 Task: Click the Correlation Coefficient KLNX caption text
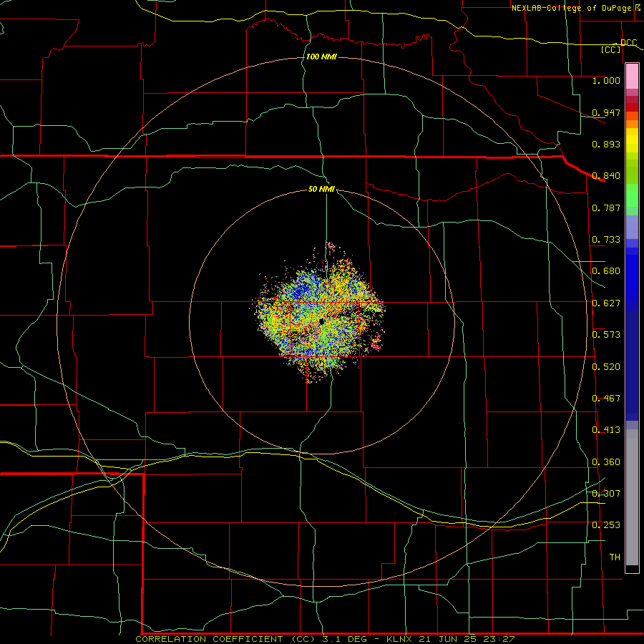tap(325, 639)
